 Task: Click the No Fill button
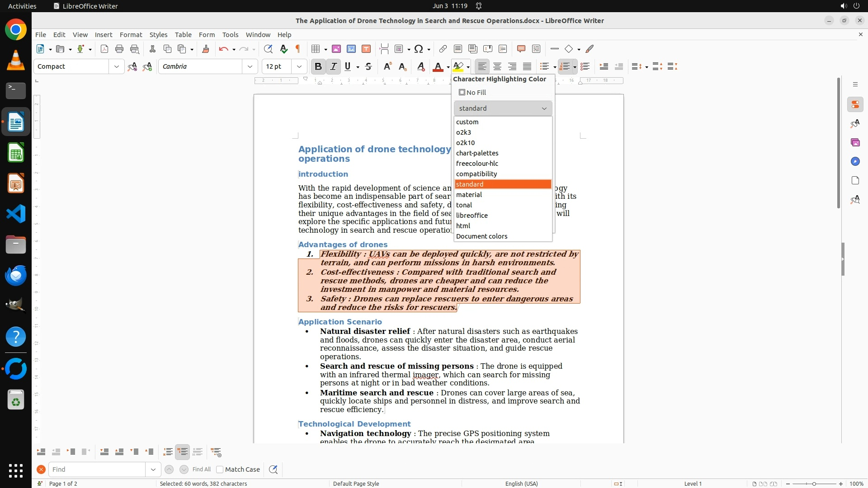472,93
